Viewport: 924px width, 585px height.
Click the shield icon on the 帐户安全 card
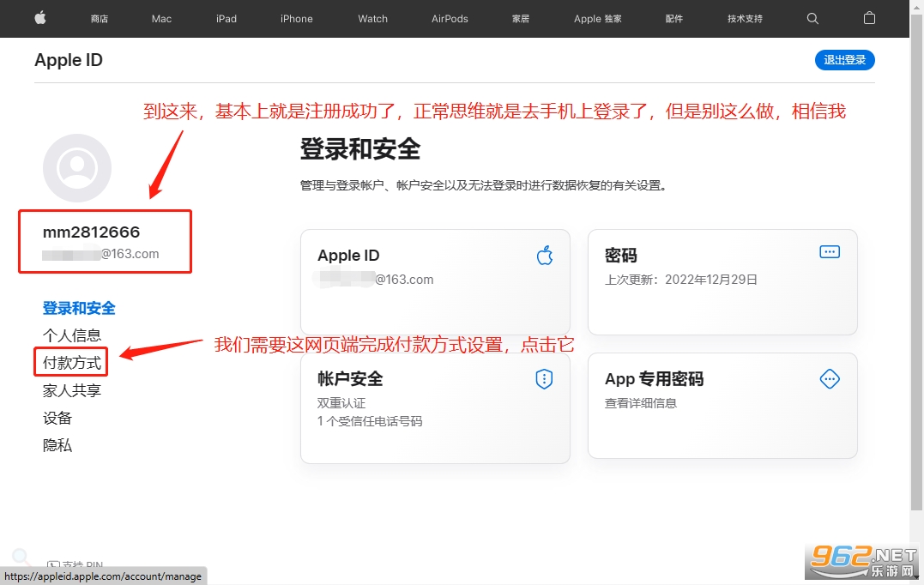pyautogui.click(x=544, y=378)
